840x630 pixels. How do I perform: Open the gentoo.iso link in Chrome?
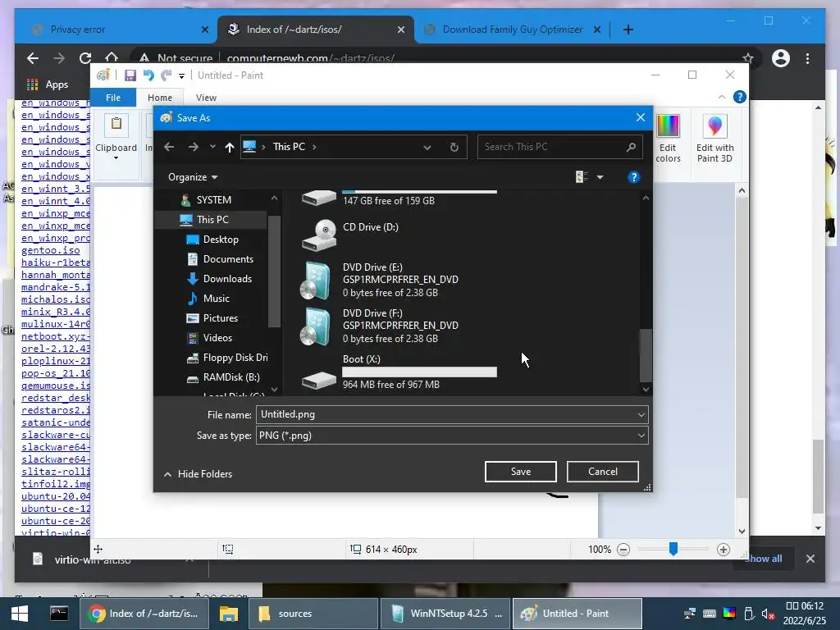(x=50, y=250)
